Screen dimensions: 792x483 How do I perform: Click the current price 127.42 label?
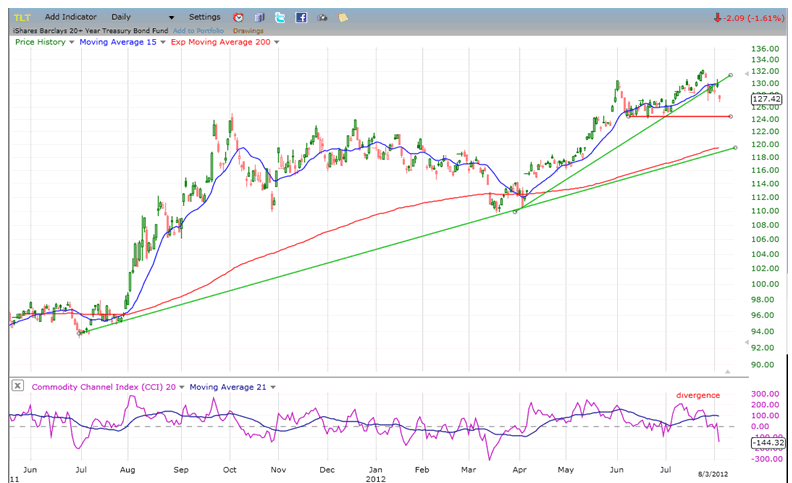765,99
